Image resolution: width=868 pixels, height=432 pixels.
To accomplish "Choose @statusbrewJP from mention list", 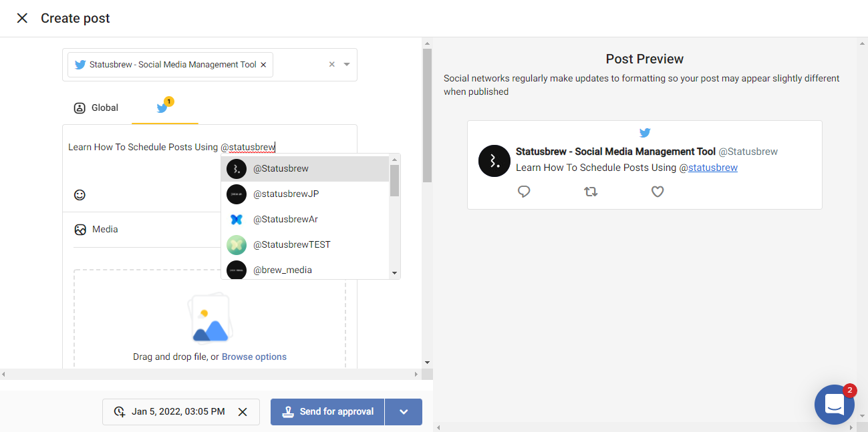I will tap(286, 194).
